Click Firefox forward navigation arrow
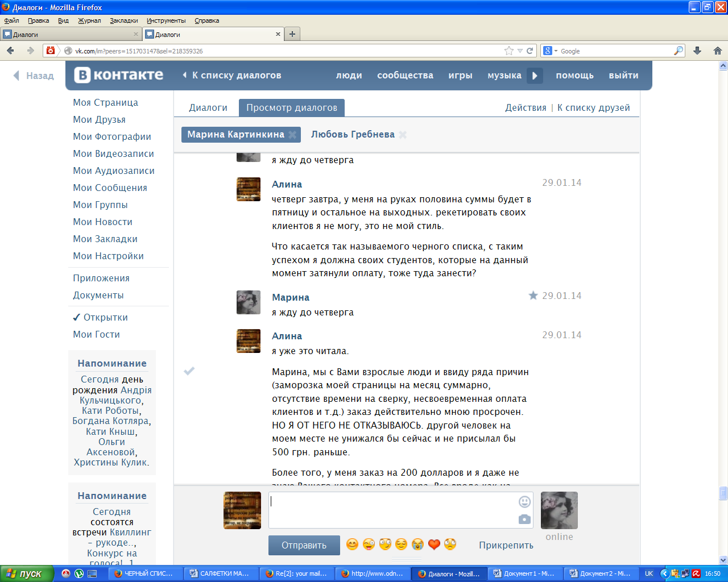This screenshot has width=728, height=582. (x=30, y=51)
